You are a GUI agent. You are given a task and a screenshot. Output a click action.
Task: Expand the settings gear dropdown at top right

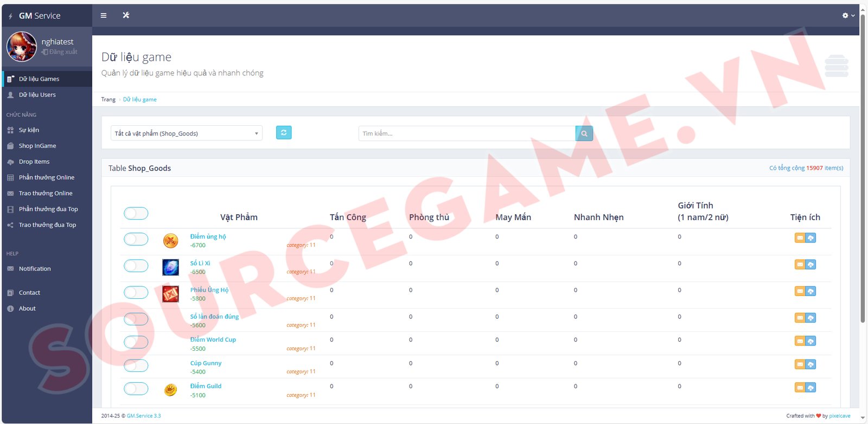coord(848,16)
